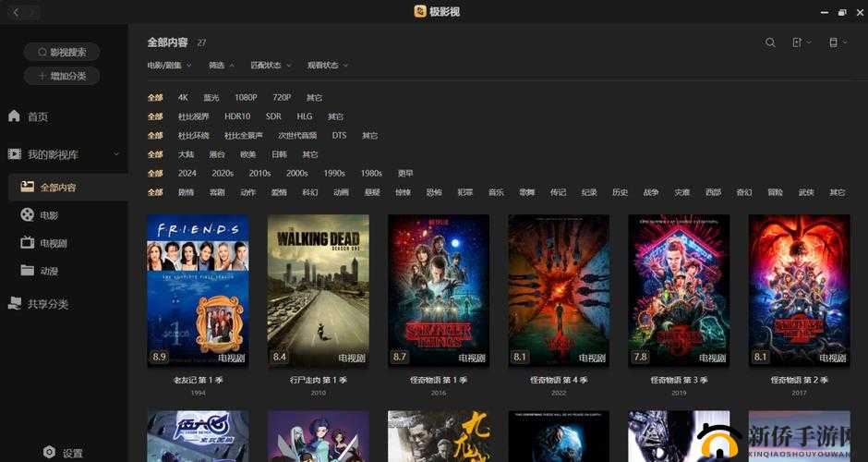868x462 pixels.
Task: Choose the 港台 region filter
Action: click(x=217, y=154)
